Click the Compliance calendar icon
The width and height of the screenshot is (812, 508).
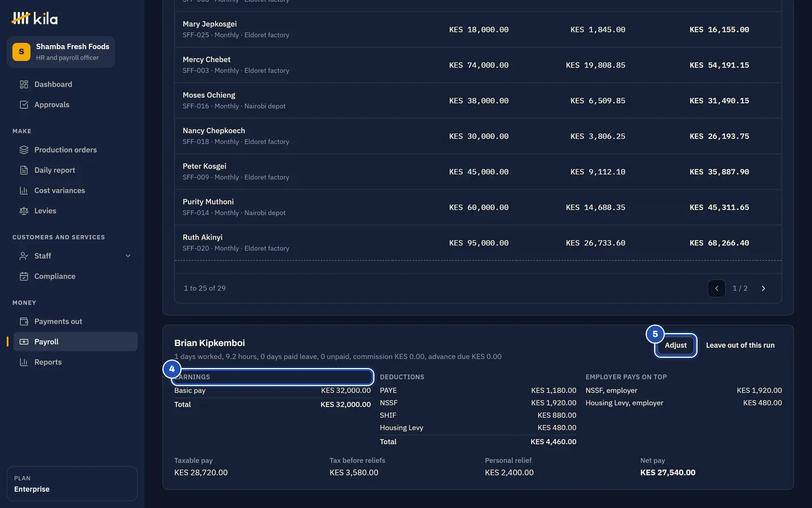tap(24, 277)
